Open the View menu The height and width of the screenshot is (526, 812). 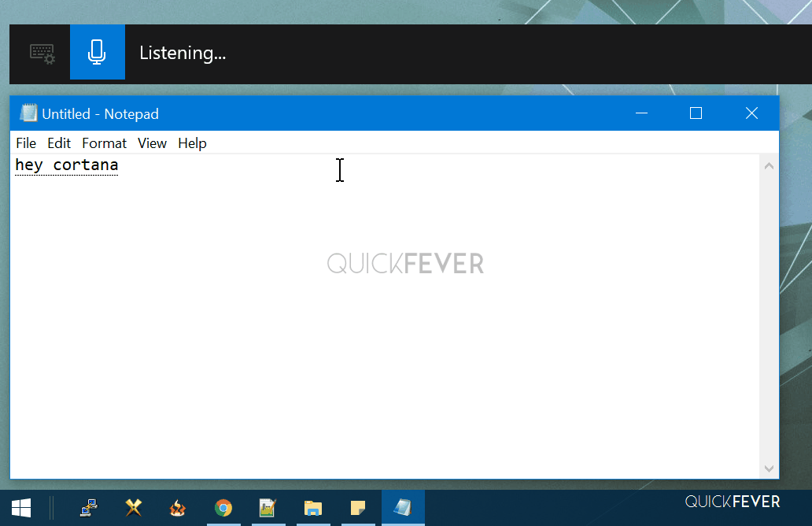(x=152, y=143)
